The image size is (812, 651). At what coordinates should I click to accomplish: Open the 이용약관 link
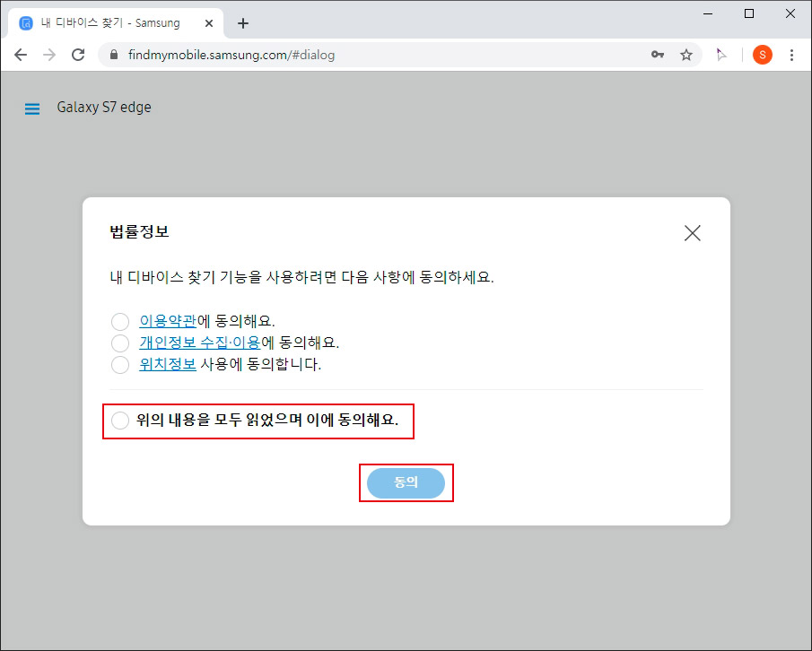(x=168, y=321)
